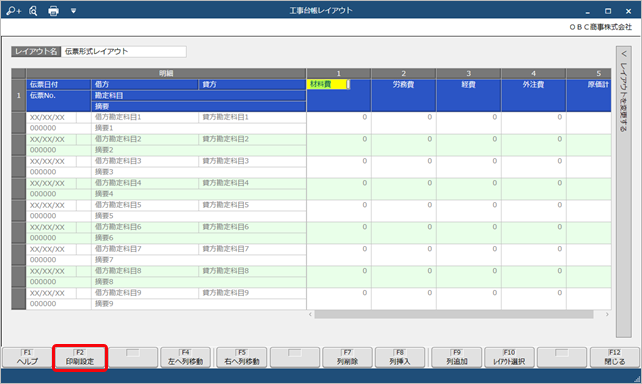Open the title bar quick-access dropdown arrow
The image size is (642, 384).
pos(73,11)
